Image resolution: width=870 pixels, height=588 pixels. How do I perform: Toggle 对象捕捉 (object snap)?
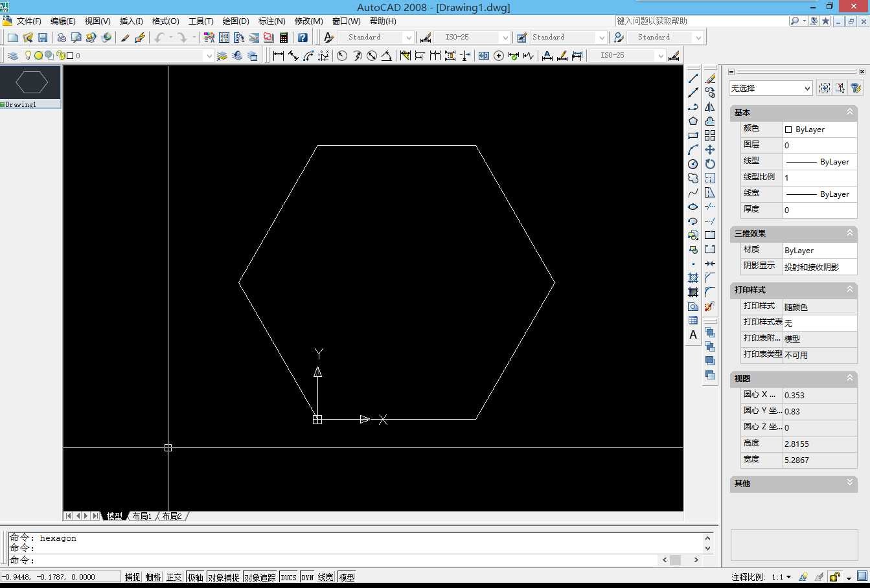point(224,577)
